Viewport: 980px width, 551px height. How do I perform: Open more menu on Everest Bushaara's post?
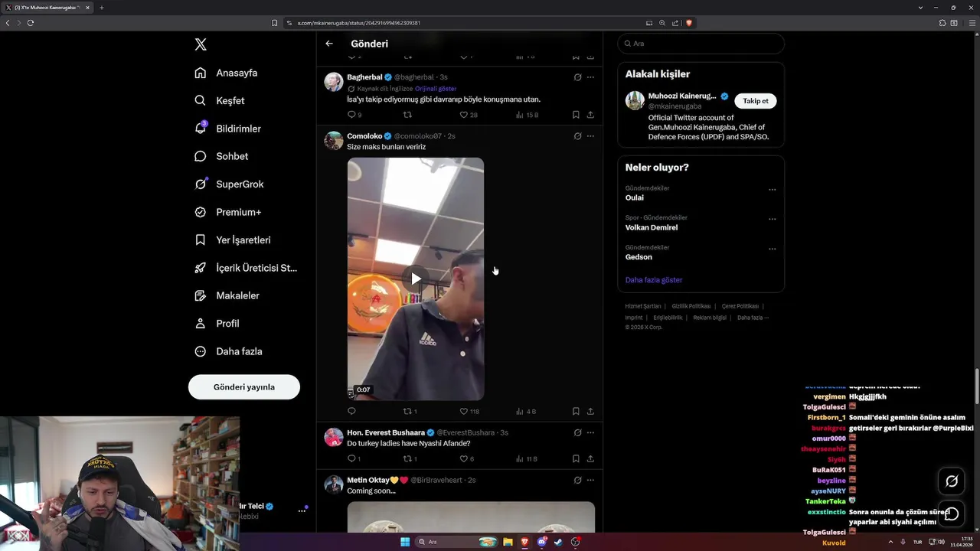coord(590,432)
